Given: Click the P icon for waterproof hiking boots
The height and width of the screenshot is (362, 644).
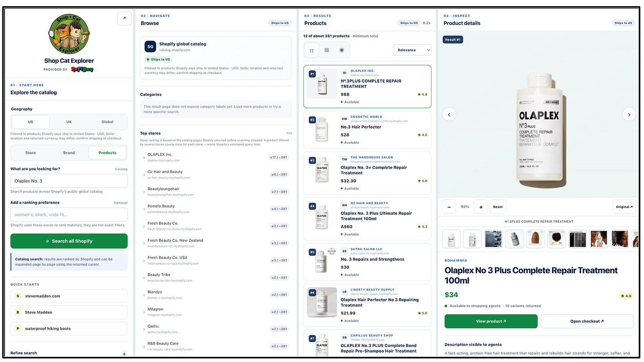Looking at the screenshot, I should click(18, 329).
